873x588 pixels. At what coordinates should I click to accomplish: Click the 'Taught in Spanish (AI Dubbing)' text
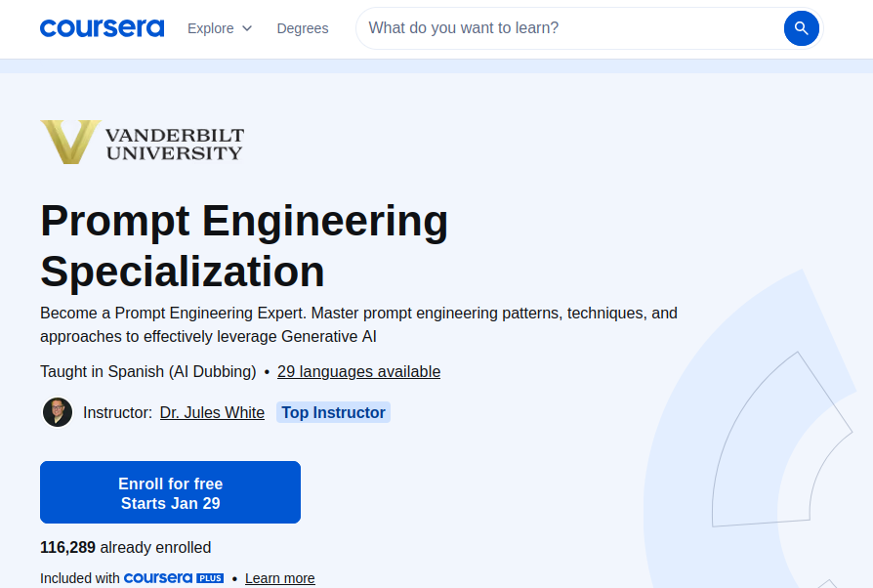point(148,371)
